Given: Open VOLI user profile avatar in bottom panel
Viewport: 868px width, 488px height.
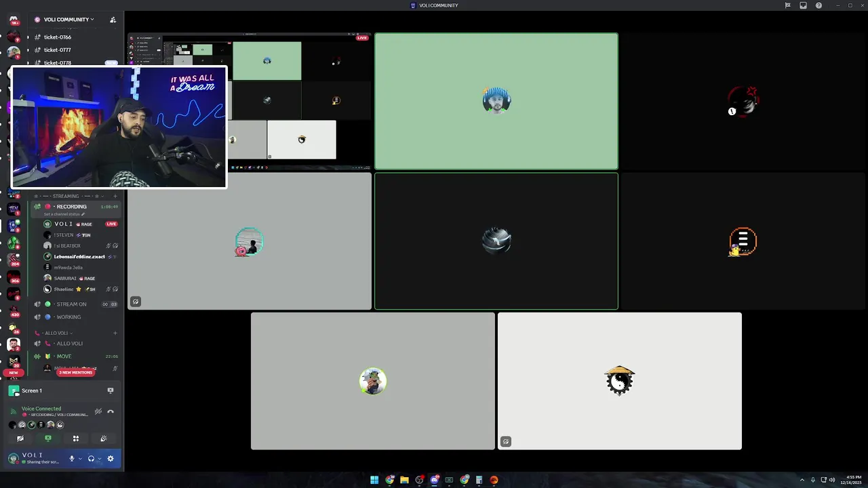Looking at the screenshot, I should pyautogui.click(x=13, y=459).
